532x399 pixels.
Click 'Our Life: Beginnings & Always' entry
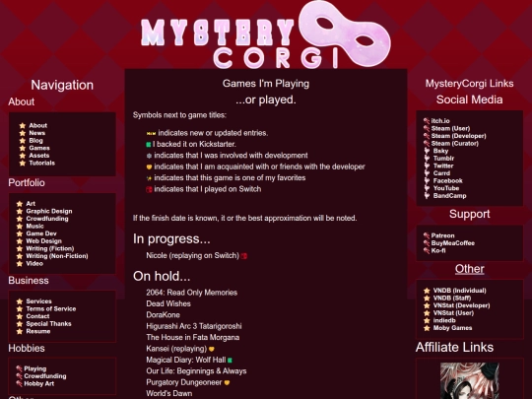pos(196,370)
